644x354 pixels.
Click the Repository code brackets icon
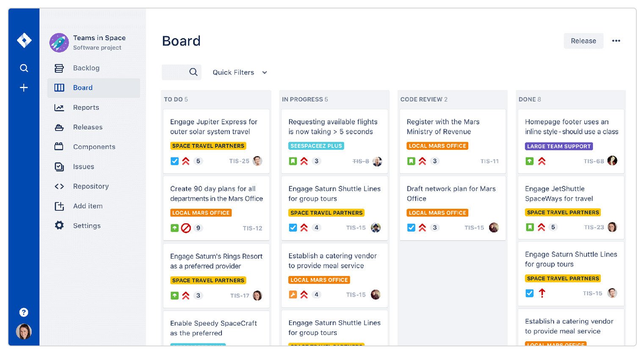[x=59, y=186]
